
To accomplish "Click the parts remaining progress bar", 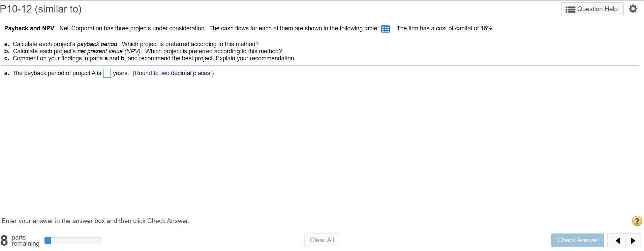I will (x=73, y=240).
